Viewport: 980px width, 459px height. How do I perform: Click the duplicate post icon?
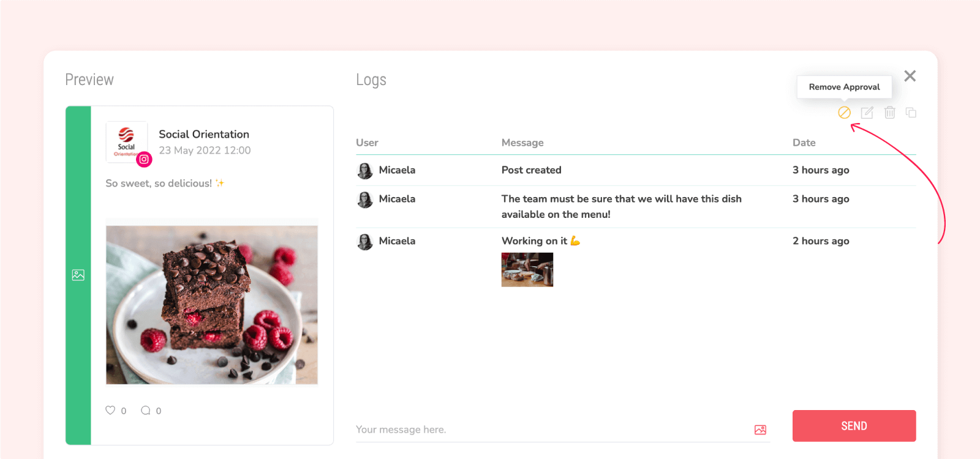911,113
